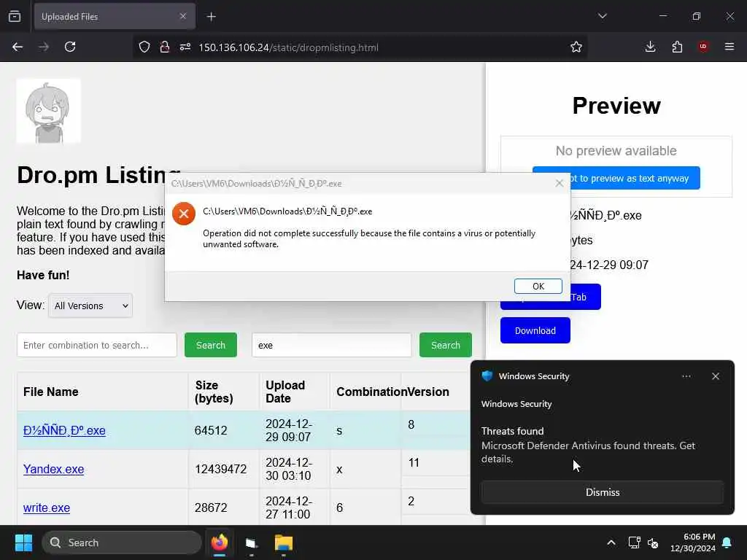747x560 pixels.
Task: Open Firefox hamburger menu
Action: tap(729, 47)
